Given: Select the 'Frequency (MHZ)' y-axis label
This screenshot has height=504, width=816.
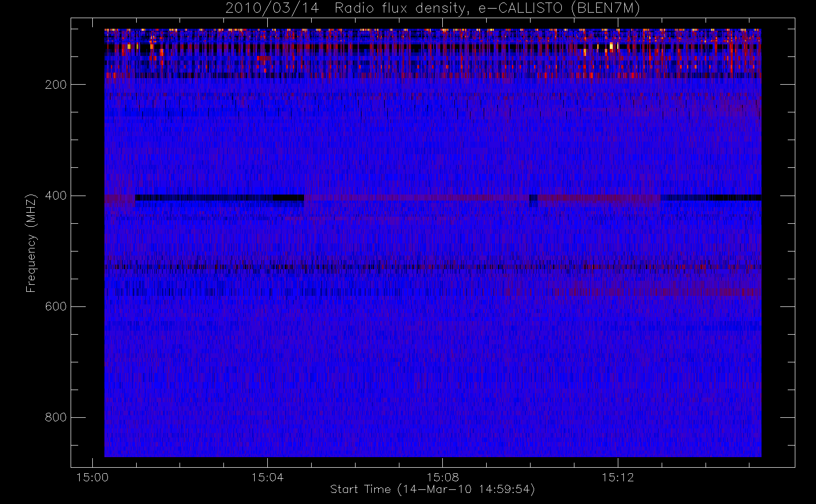Looking at the screenshot, I should (x=31, y=243).
